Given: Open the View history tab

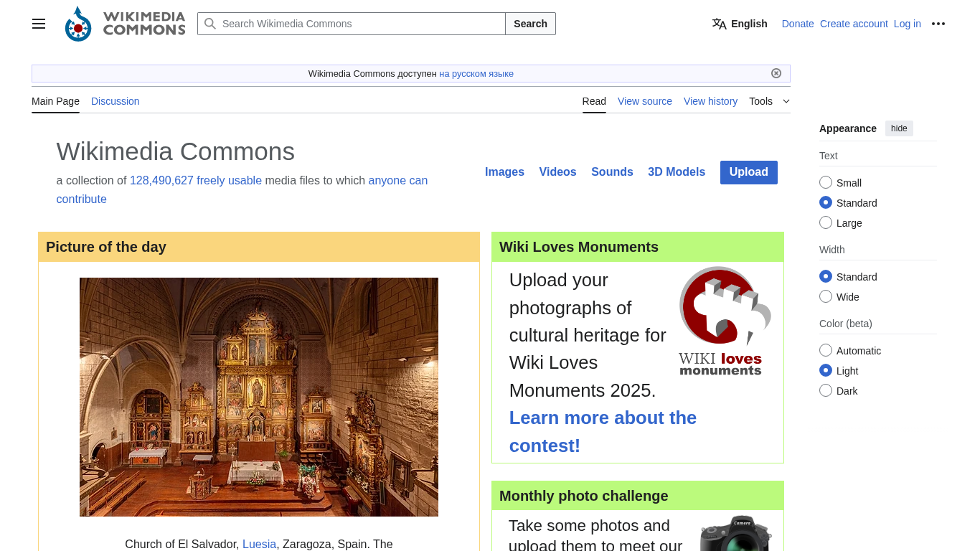Looking at the screenshot, I should click(x=710, y=101).
